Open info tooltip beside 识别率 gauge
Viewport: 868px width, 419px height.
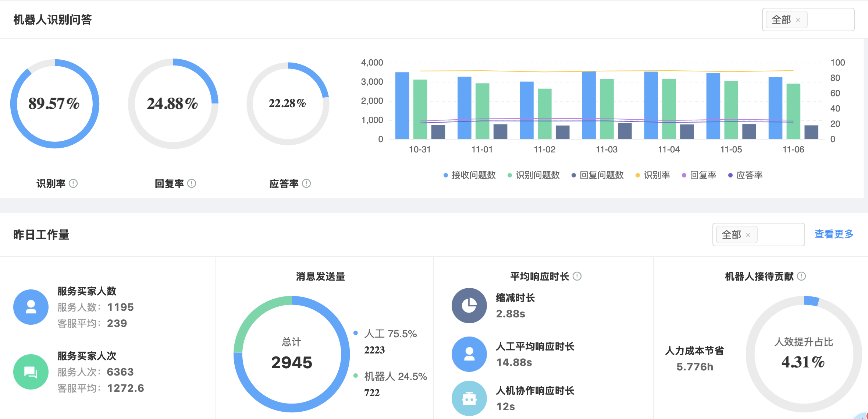point(73,183)
